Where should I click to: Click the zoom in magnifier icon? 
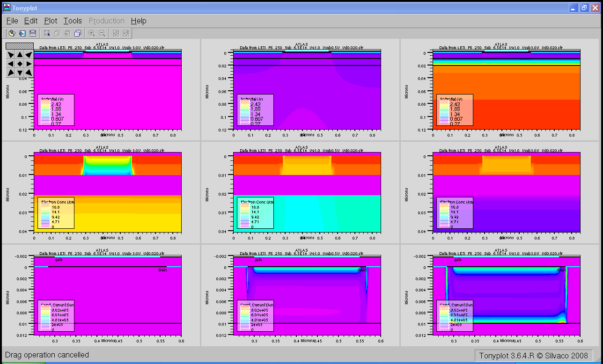[92, 33]
